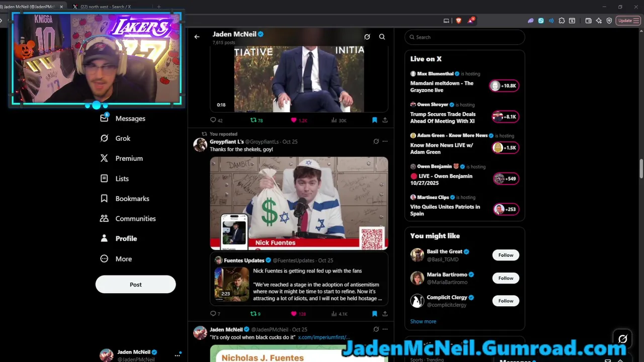Open Fuentes Updates quoted post name

point(244,260)
